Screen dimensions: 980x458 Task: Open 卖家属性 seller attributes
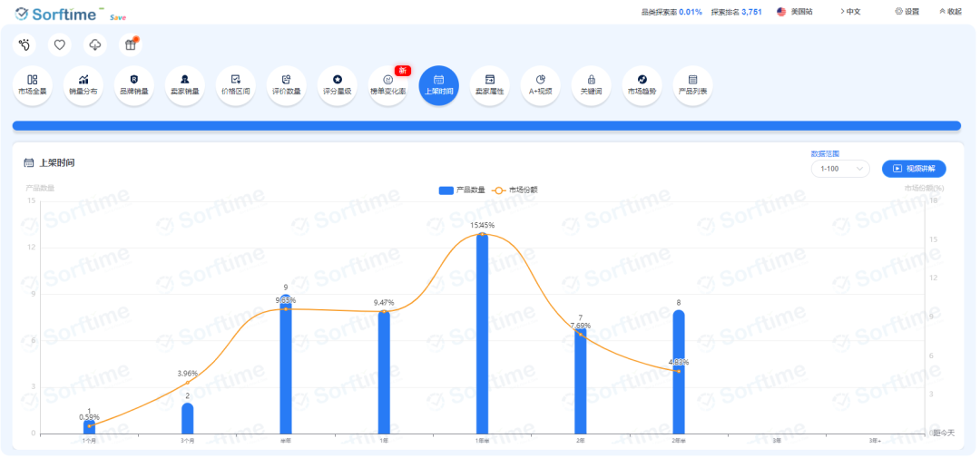[x=489, y=85]
